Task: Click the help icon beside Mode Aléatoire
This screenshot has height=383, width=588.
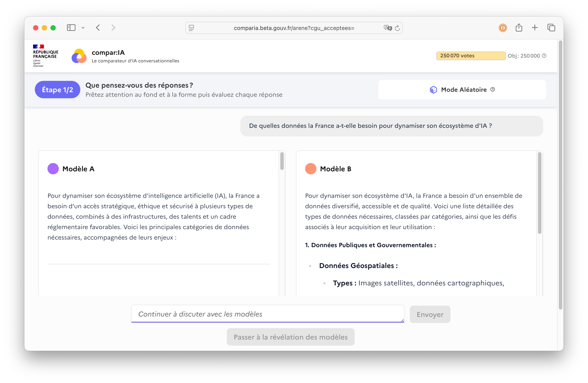Action: point(493,90)
